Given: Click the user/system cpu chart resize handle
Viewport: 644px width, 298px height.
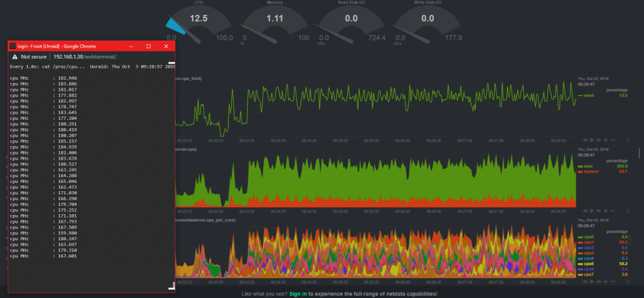Looking at the screenshot, I should (x=627, y=210).
